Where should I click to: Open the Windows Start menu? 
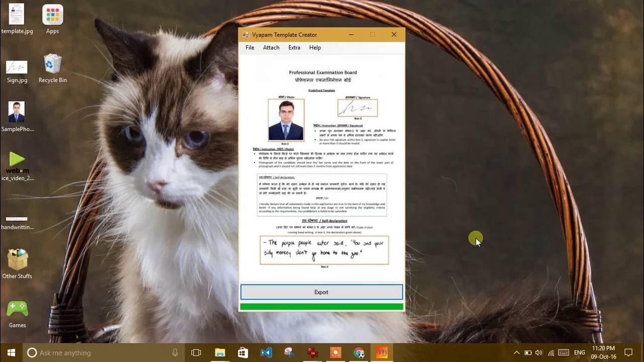(x=11, y=353)
